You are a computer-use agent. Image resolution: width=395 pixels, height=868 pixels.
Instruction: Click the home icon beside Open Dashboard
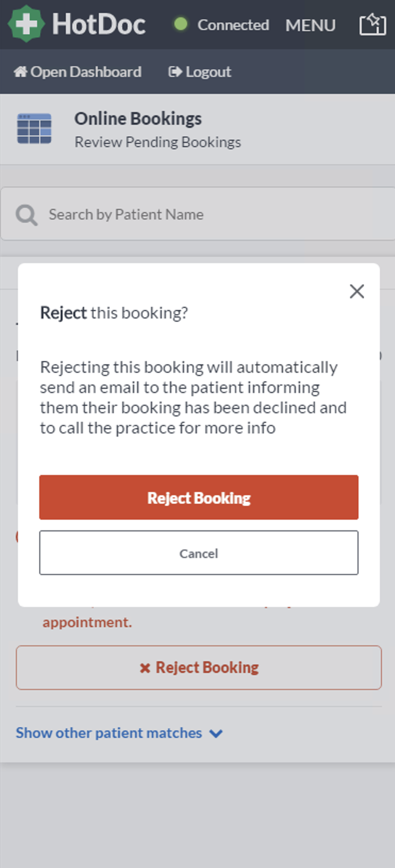click(x=21, y=71)
